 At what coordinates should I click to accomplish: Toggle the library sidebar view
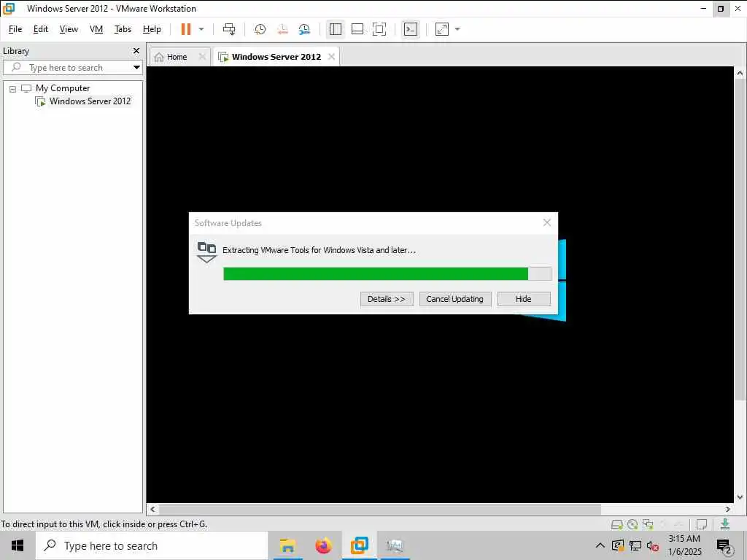click(x=336, y=29)
